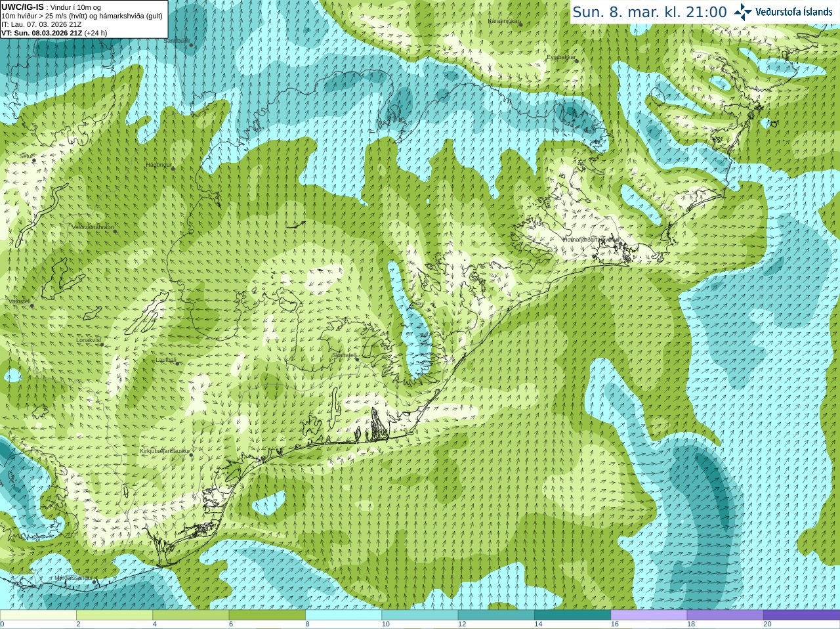
Task: Click the legend tick number 4
Action: click(x=155, y=624)
